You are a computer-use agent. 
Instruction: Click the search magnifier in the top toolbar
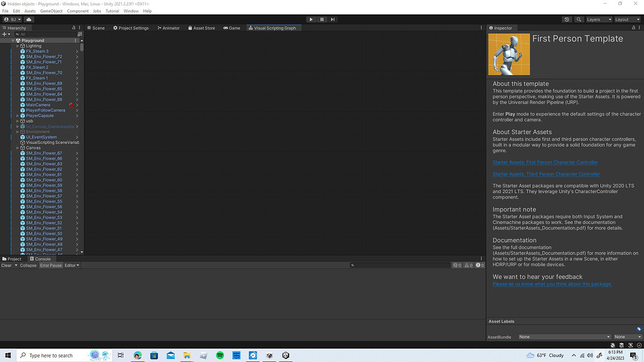click(579, 19)
